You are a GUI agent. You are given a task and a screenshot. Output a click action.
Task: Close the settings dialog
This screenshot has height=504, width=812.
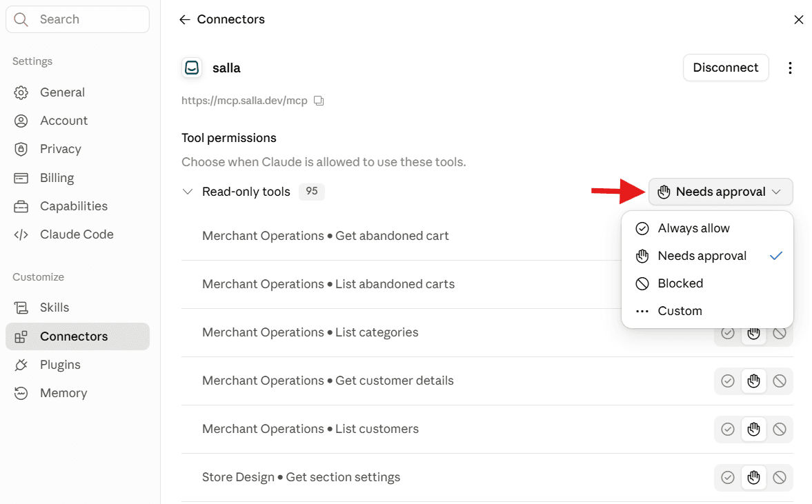798,20
